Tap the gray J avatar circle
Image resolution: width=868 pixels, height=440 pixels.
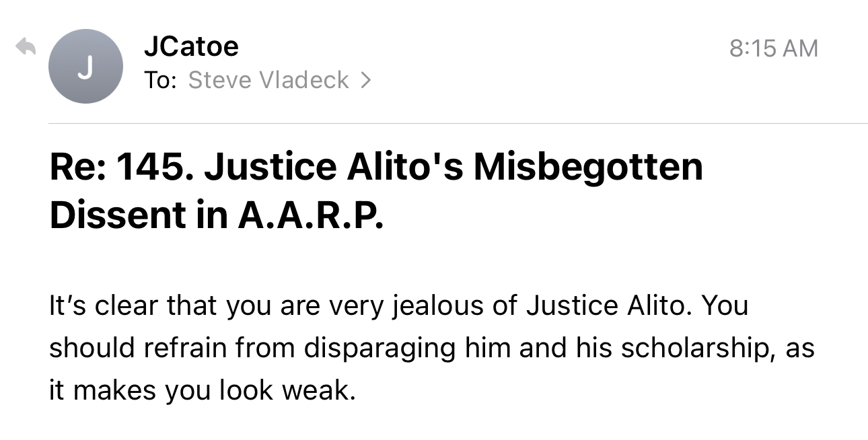(85, 67)
